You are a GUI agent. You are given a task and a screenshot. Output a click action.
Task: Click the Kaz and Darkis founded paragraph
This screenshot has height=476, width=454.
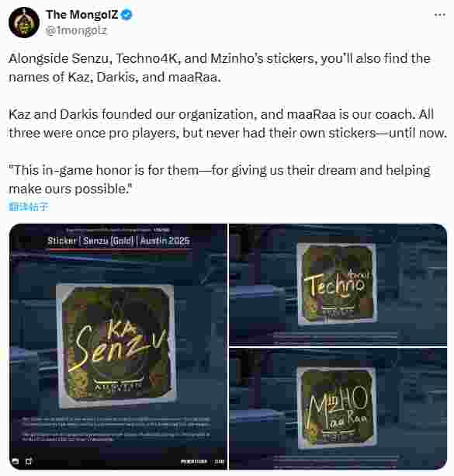pyautogui.click(x=227, y=123)
